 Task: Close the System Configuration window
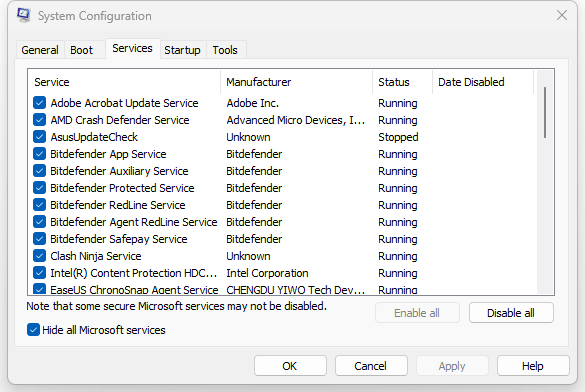(x=562, y=15)
